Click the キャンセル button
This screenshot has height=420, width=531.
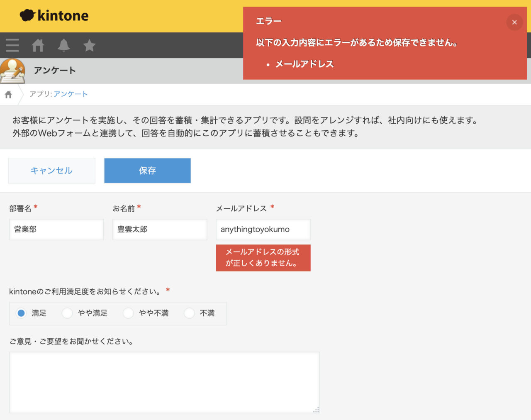click(51, 170)
